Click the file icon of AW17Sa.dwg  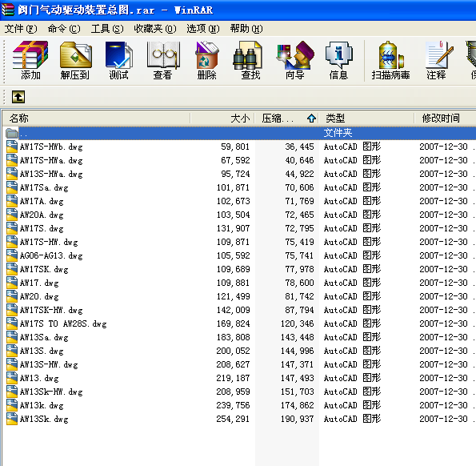pos(12,187)
